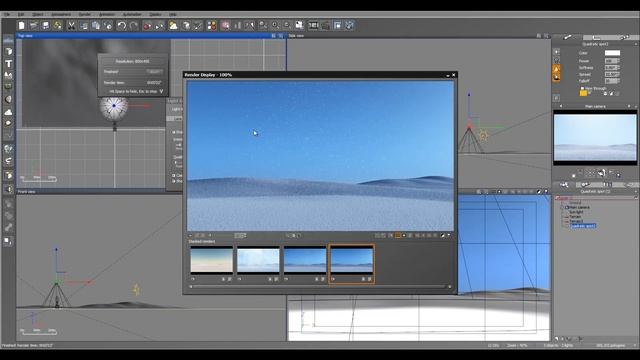Click the last icon in the render display toolbar
640x360 pixels.
449,236
